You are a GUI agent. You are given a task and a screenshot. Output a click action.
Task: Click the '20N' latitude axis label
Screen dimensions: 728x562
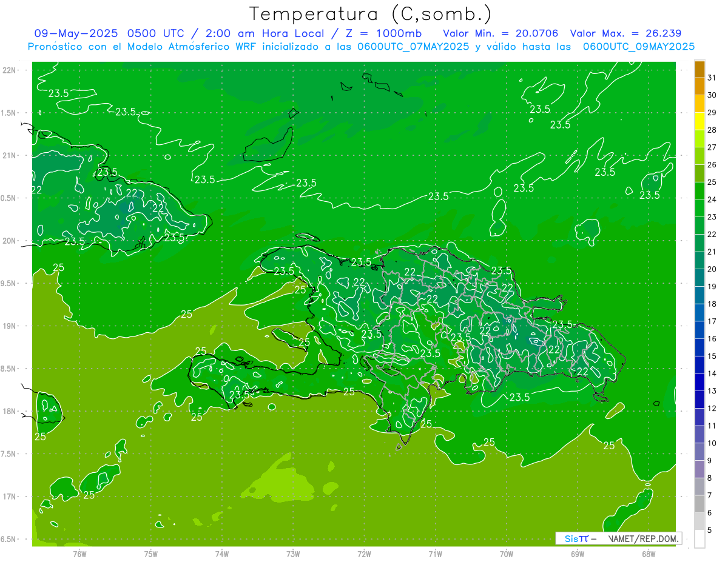(9, 241)
